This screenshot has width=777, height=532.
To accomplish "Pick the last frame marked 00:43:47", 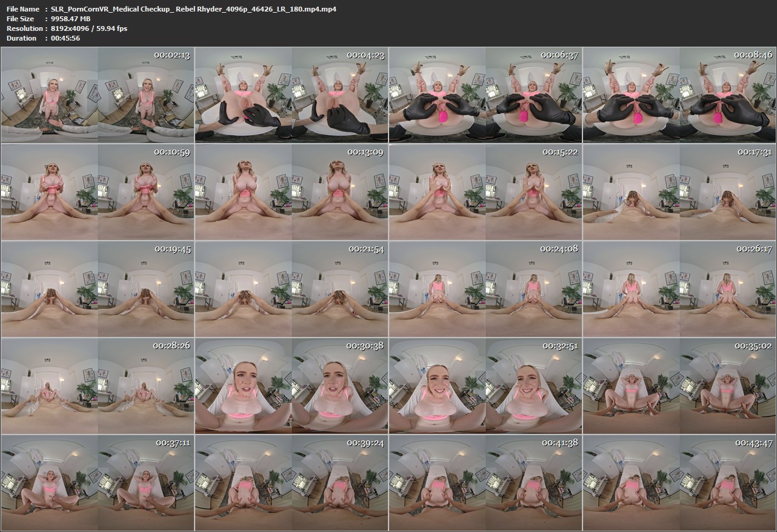I will (679, 483).
